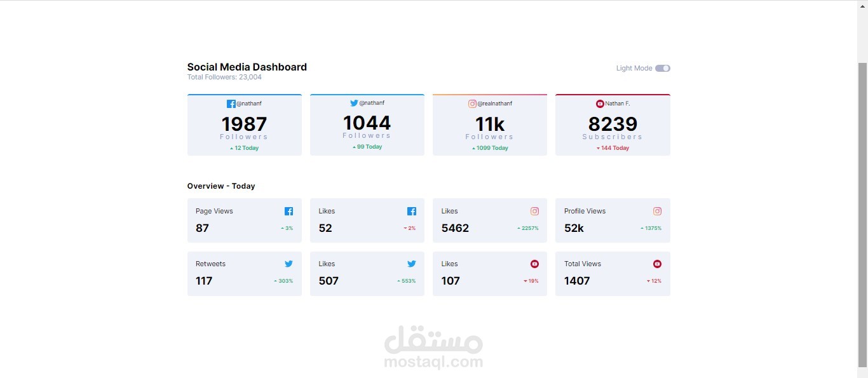Click the Facebook icon next to @nathanf

[x=231, y=103]
